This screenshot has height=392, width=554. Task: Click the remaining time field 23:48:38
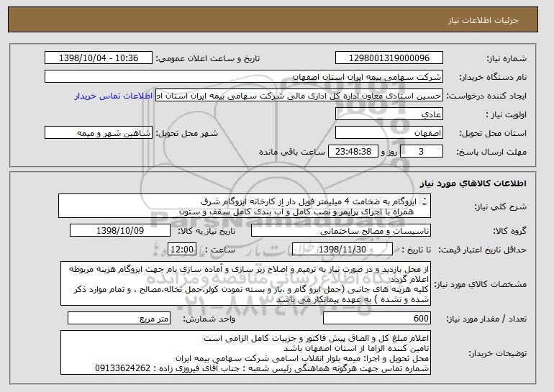tap(353, 152)
